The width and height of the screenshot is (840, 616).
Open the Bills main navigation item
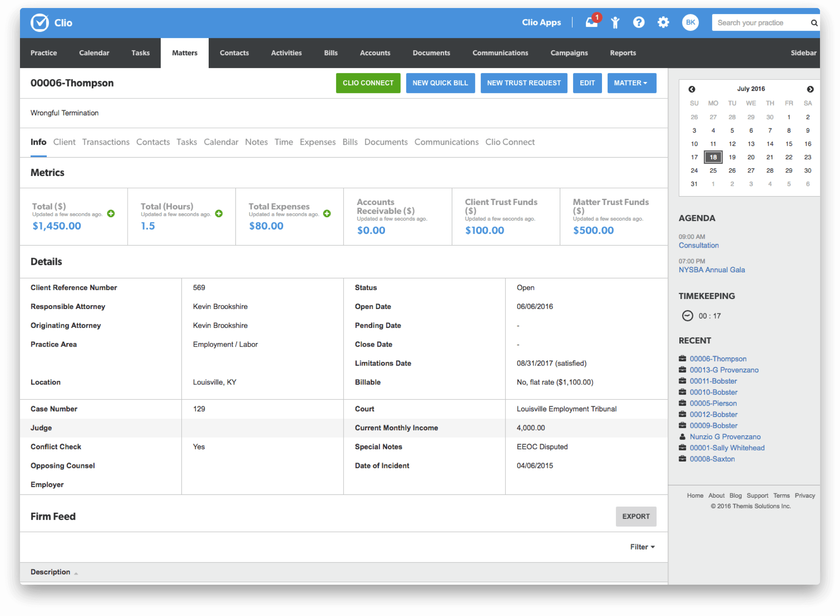(x=331, y=53)
